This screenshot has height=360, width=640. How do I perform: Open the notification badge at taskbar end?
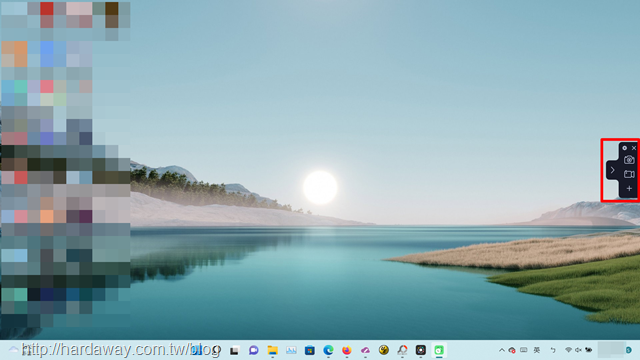point(629,350)
